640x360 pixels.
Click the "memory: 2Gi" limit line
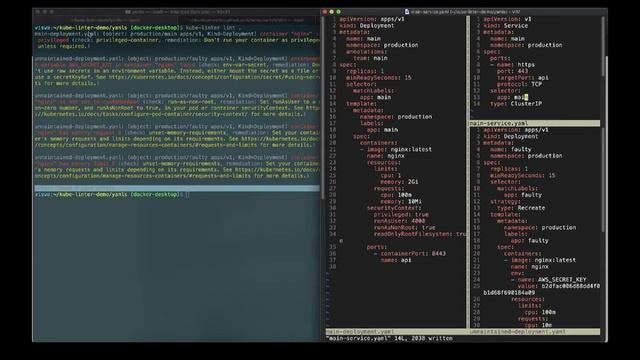pos(399,182)
